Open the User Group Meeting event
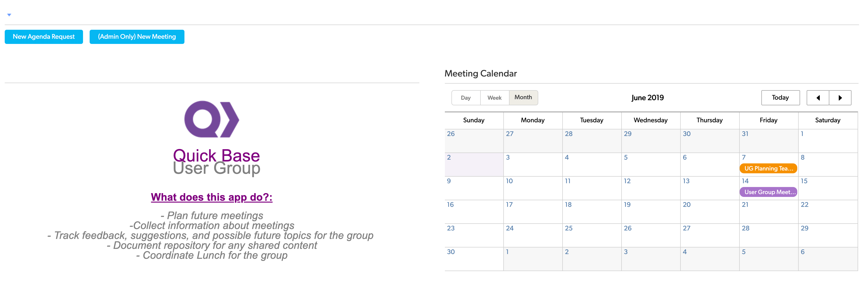868x289 pixels. 768,192
